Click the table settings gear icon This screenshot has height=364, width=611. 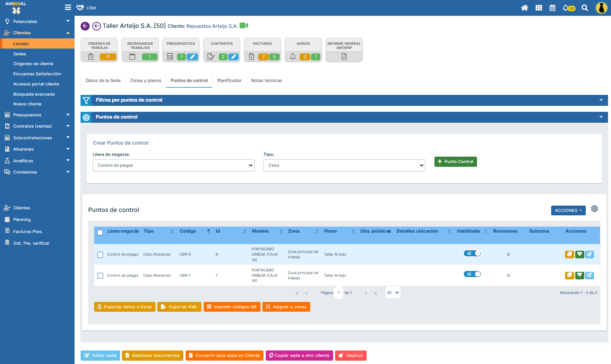click(594, 209)
